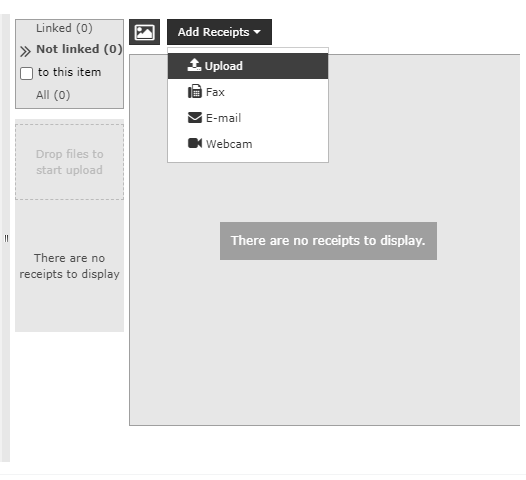Click the caret arrow on Add Receipts

(257, 32)
